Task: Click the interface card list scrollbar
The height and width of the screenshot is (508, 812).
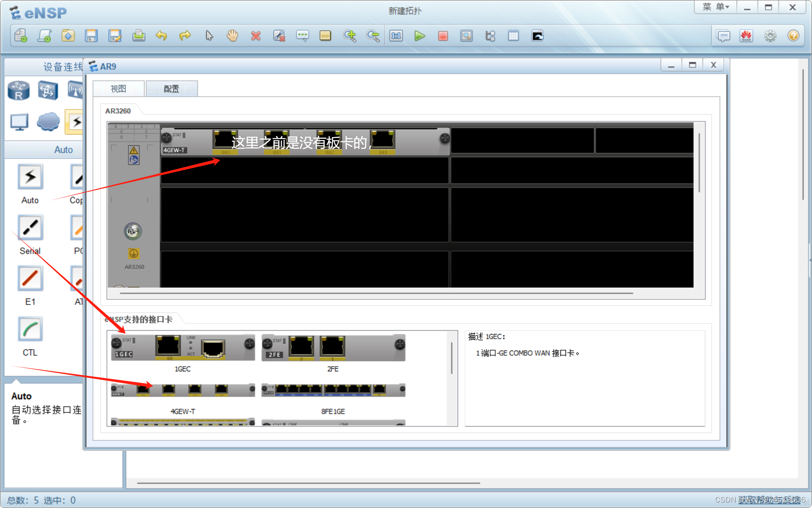Action: 452,358
